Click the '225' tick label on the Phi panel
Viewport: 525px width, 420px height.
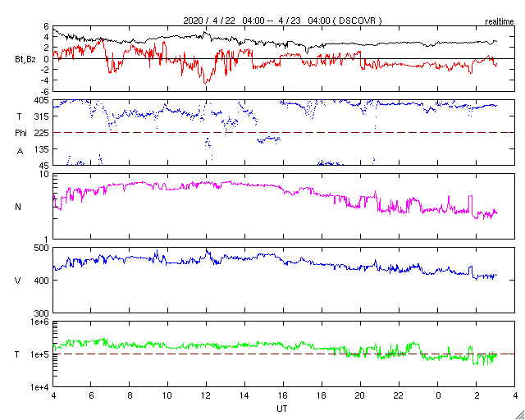42,133
